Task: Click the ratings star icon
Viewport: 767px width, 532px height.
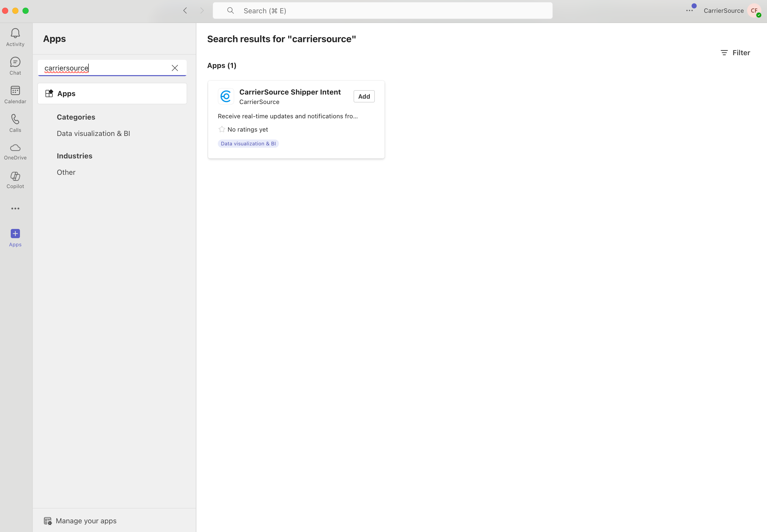Action: point(222,129)
